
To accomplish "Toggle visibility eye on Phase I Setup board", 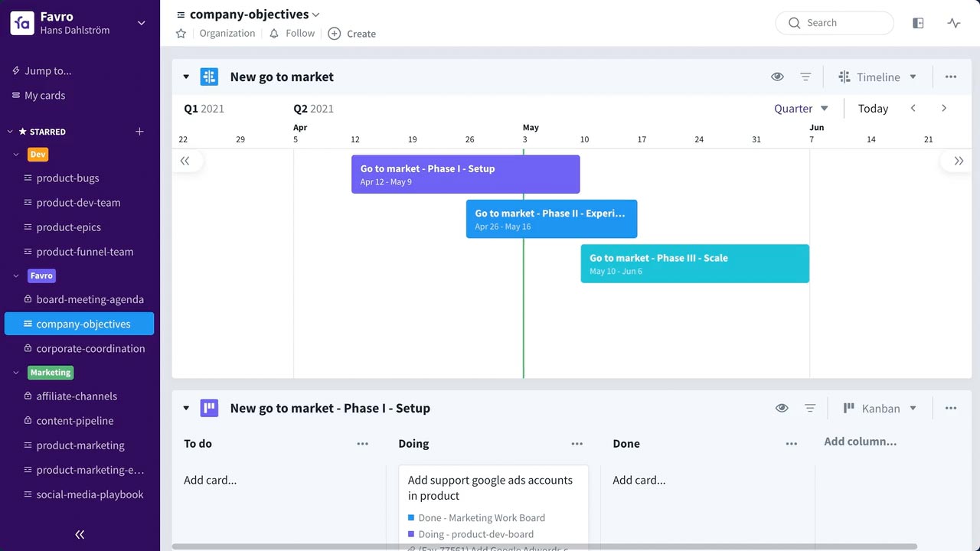I will click(781, 409).
